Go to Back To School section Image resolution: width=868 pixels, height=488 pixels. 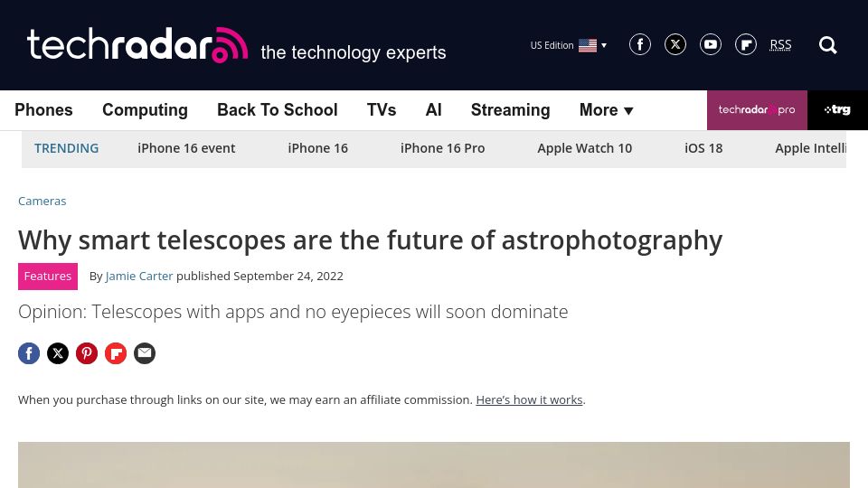point(278,110)
